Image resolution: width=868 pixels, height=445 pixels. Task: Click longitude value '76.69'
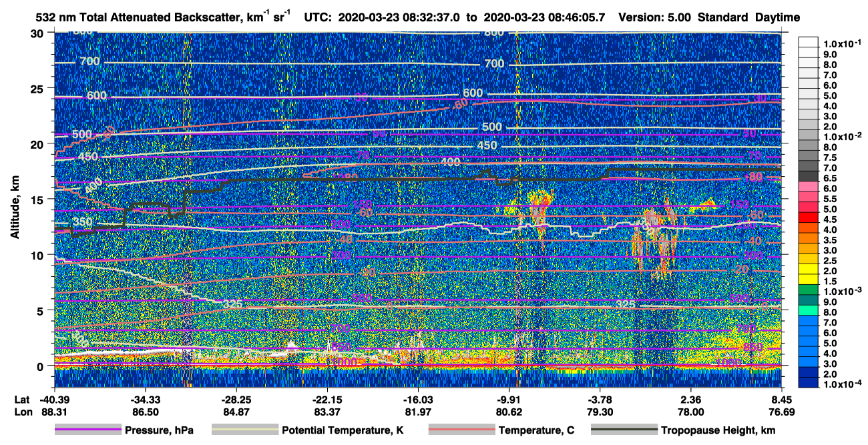tap(781, 412)
